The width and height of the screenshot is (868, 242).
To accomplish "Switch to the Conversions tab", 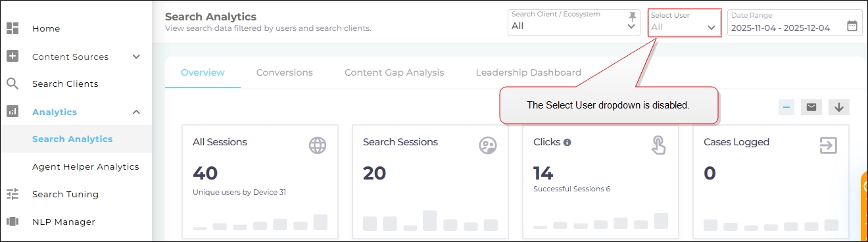I will (285, 72).
